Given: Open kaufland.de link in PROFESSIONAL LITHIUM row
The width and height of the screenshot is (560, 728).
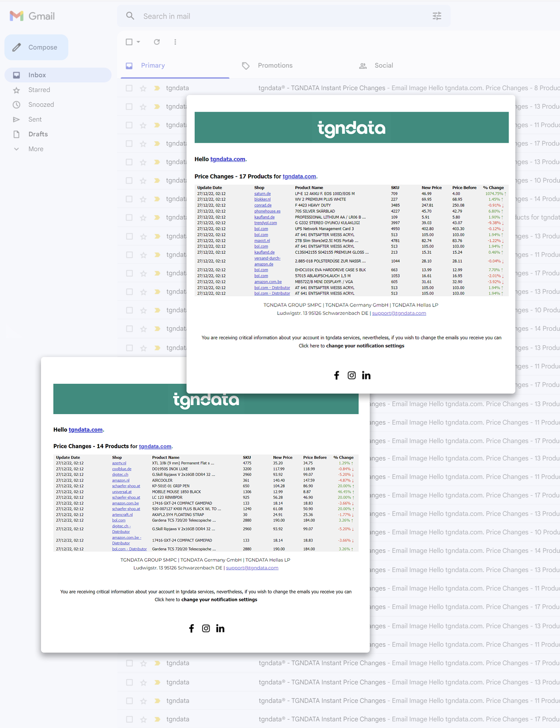Looking at the screenshot, I should coord(264,217).
